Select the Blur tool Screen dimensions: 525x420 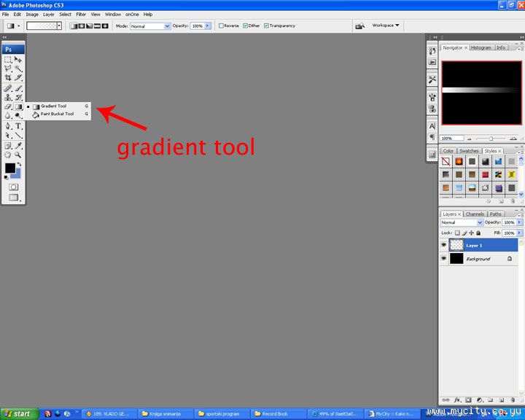point(8,115)
